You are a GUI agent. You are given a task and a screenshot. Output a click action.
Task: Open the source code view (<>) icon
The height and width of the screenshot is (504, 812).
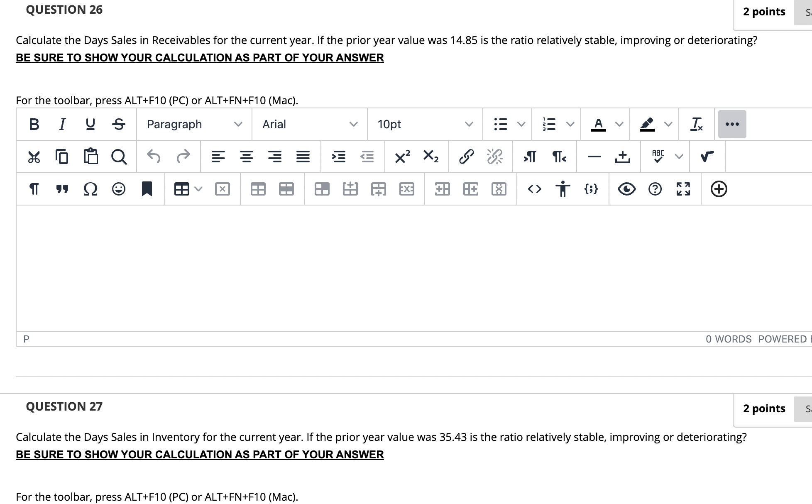click(534, 189)
